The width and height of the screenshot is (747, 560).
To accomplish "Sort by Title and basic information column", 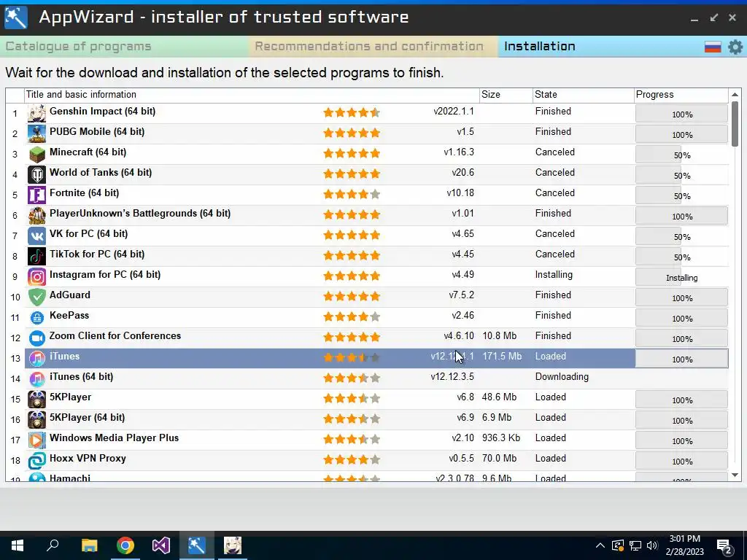I will [252, 95].
